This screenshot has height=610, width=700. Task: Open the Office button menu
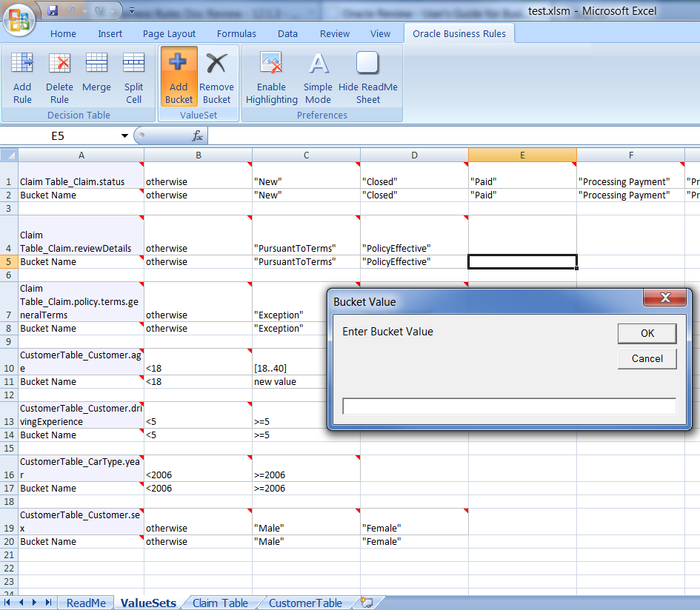(19, 20)
